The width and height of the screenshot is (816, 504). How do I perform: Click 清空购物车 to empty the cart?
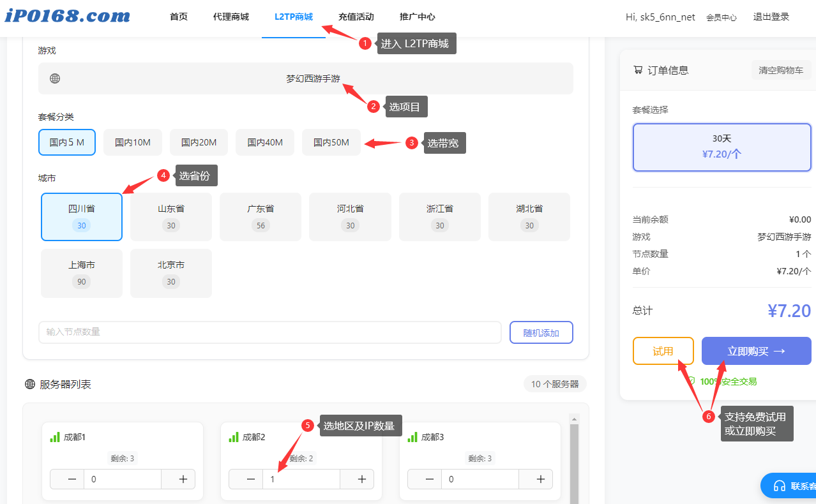tap(780, 70)
